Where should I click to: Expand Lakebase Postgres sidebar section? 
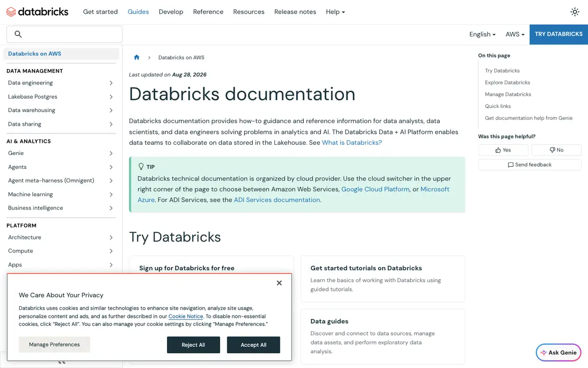coord(111,97)
